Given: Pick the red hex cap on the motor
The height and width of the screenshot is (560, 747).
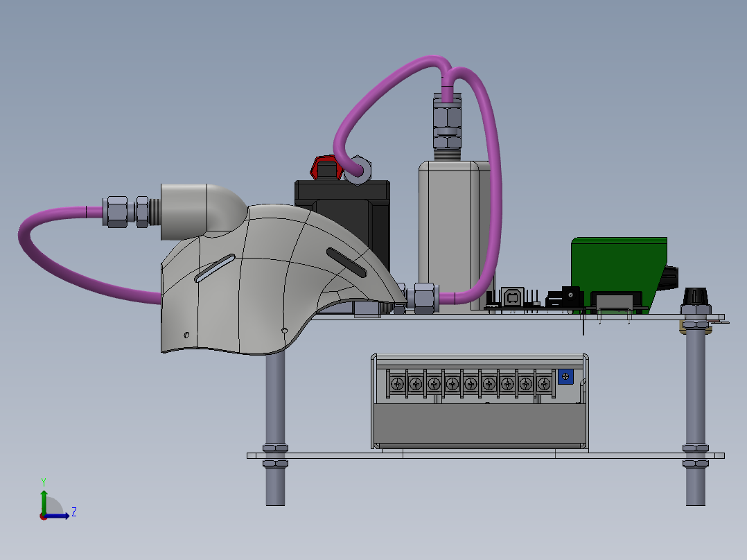Looking at the screenshot, I should [326, 167].
